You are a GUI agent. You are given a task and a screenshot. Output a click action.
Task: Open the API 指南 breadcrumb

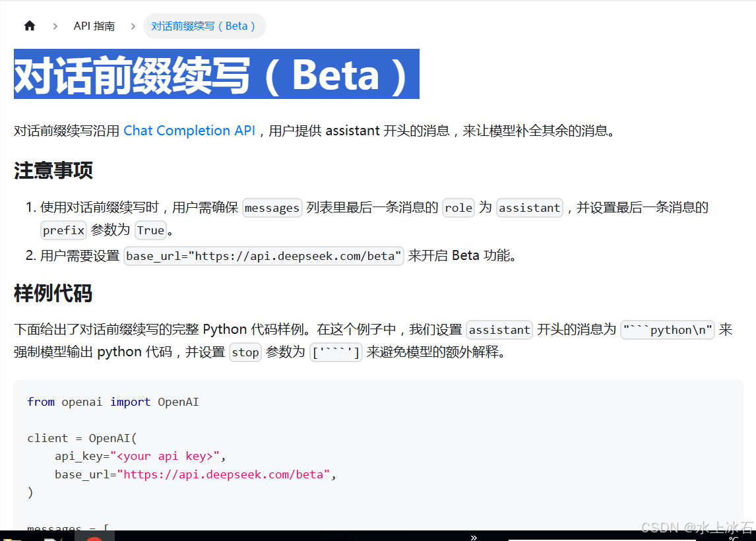tap(94, 26)
